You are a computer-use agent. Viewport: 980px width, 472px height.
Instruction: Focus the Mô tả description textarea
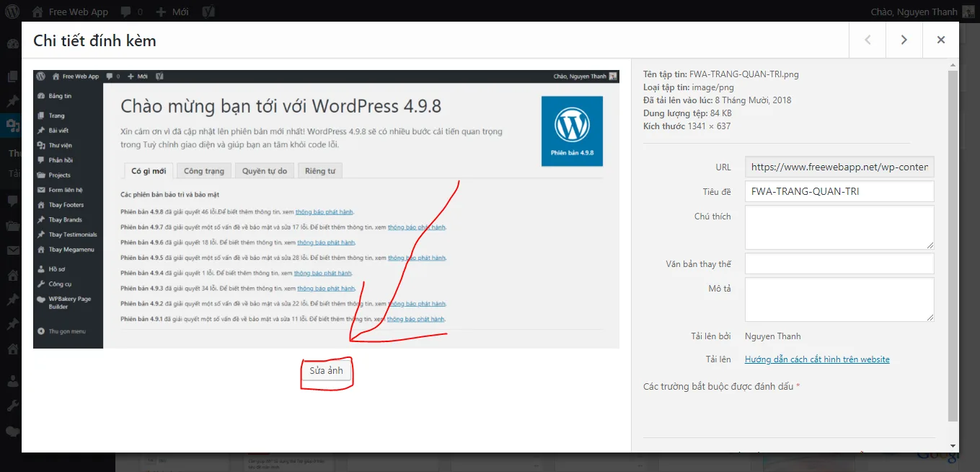[839, 300]
